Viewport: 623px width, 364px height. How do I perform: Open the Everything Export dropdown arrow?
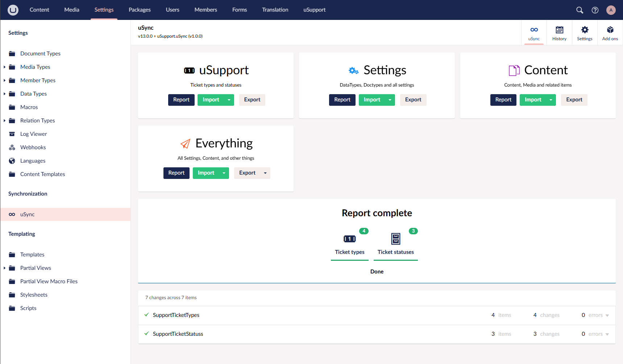pos(265,173)
